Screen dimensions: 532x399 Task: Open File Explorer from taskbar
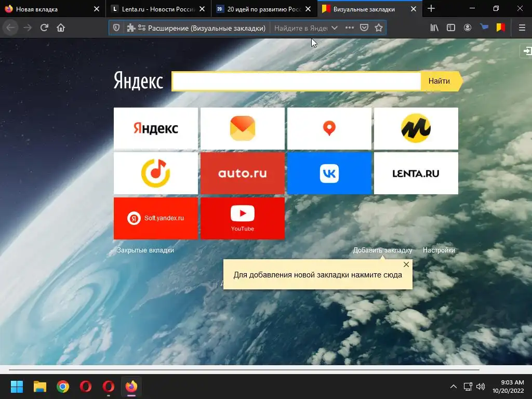[x=39, y=387]
